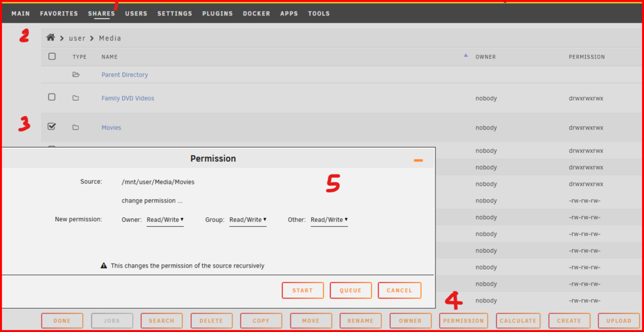Open the Movies folder link
This screenshot has height=332, width=644.
tap(111, 128)
